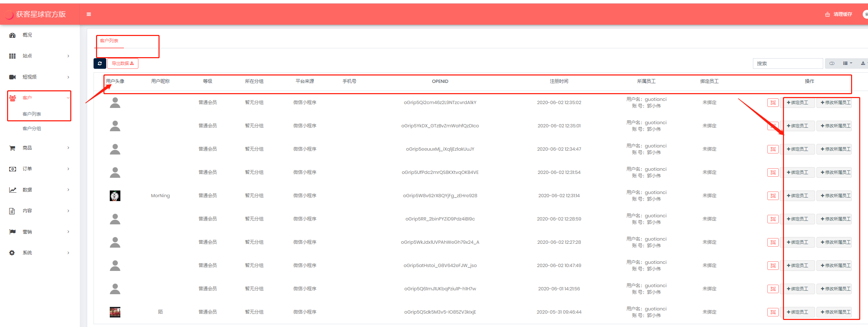Click the red icon for the 12:34:47 row

coord(773,149)
